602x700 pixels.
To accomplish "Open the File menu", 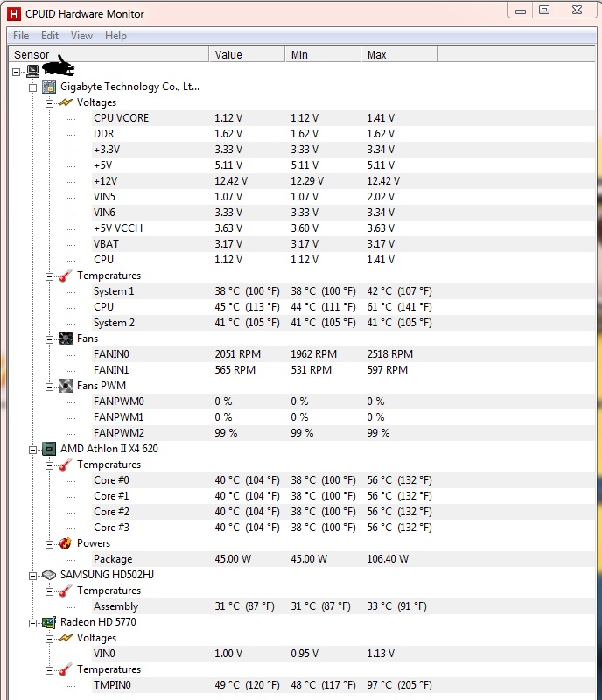I will point(21,36).
